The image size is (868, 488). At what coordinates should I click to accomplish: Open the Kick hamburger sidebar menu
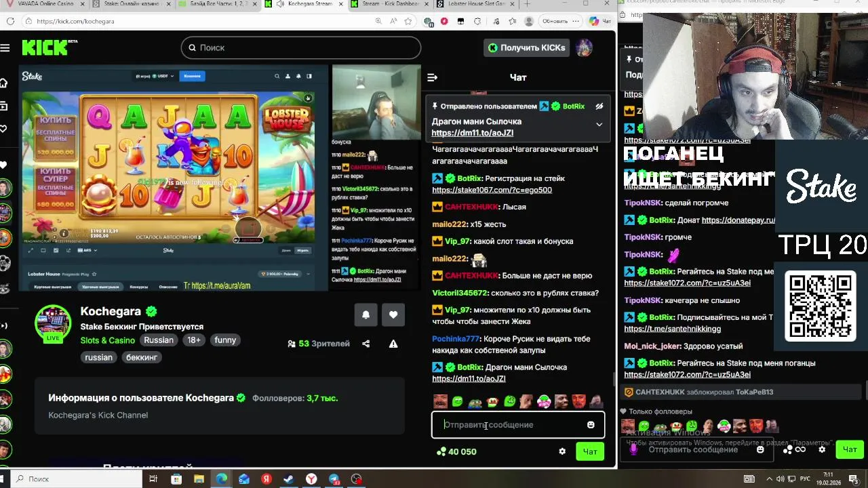(5, 47)
